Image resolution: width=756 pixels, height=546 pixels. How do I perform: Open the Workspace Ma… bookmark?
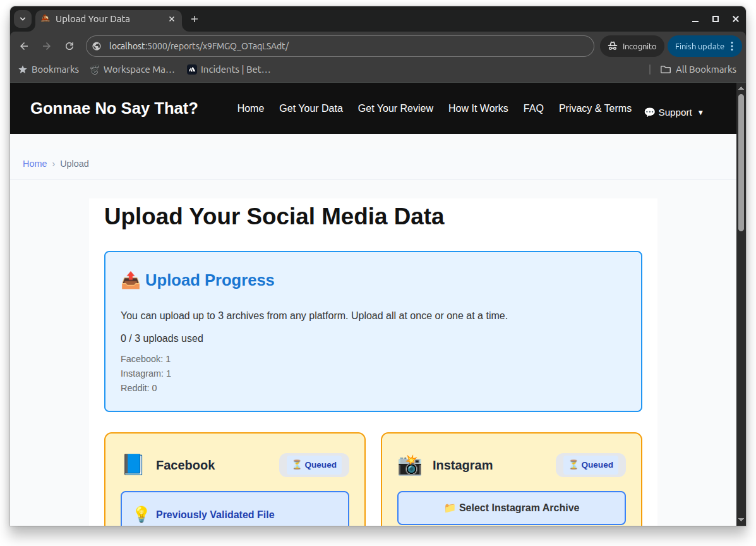[x=133, y=70]
